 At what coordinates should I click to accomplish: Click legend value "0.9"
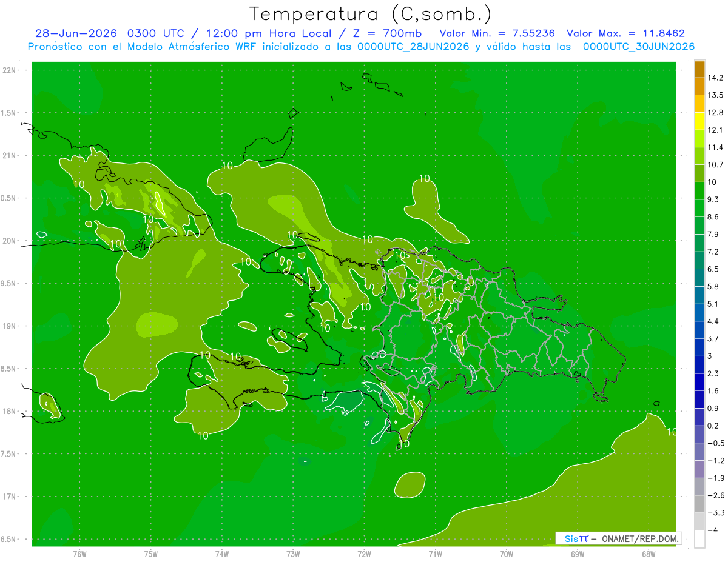tap(713, 409)
